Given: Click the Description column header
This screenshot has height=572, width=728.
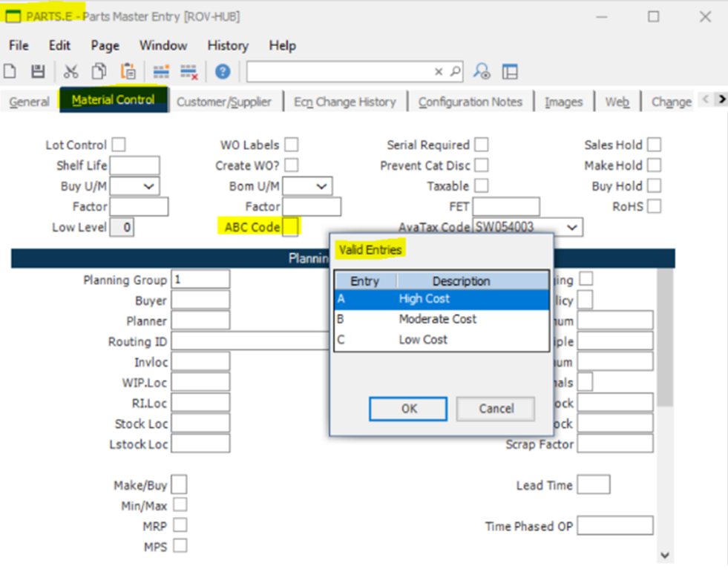Looking at the screenshot, I should click(x=473, y=281).
